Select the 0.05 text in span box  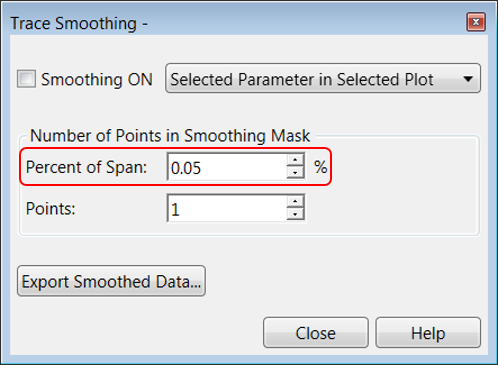[x=186, y=168]
